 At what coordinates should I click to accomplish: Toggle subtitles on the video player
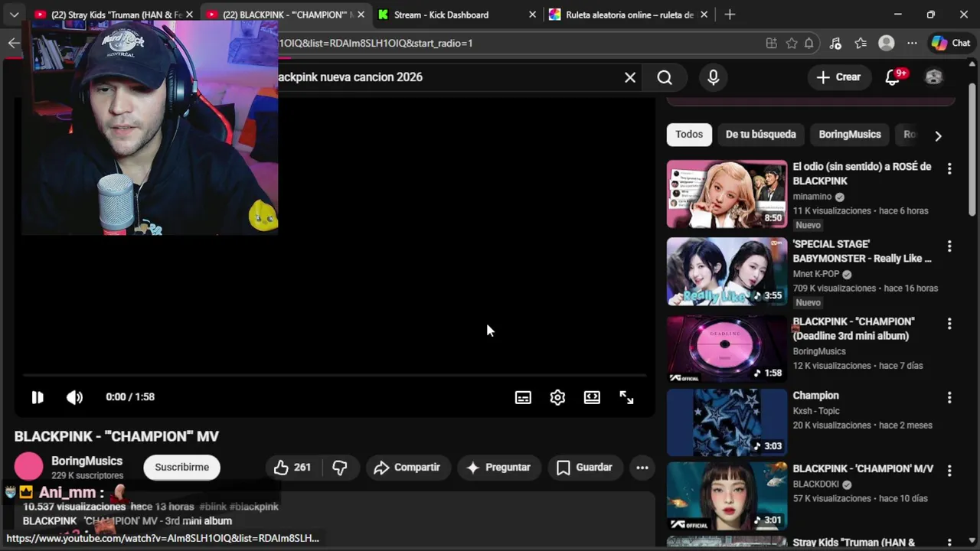[x=523, y=397]
